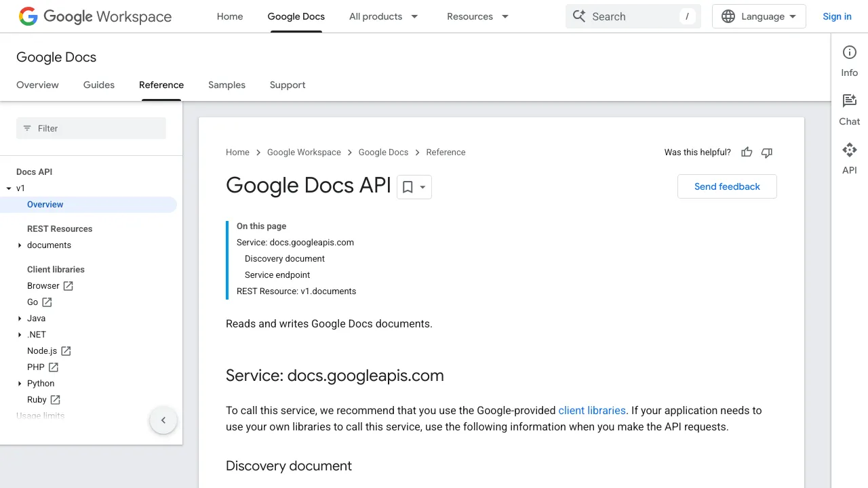Switch to the Guides tab
This screenshot has height=488, width=868.
[99, 85]
